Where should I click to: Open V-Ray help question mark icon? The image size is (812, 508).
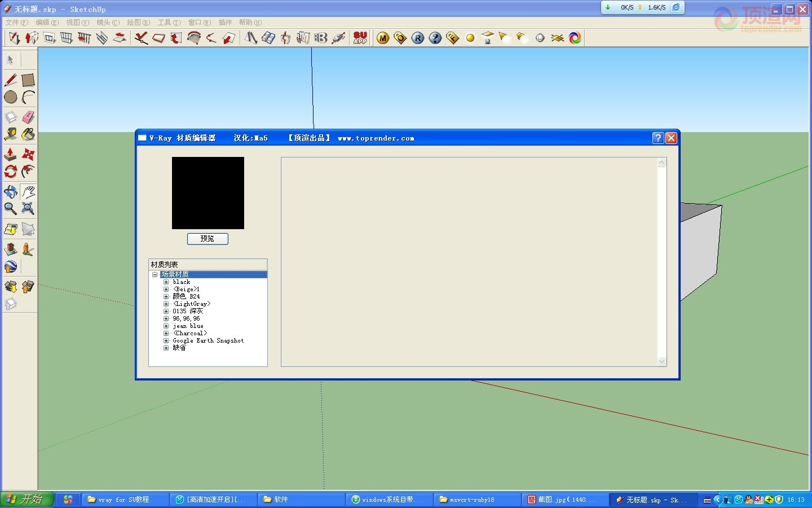435,38
